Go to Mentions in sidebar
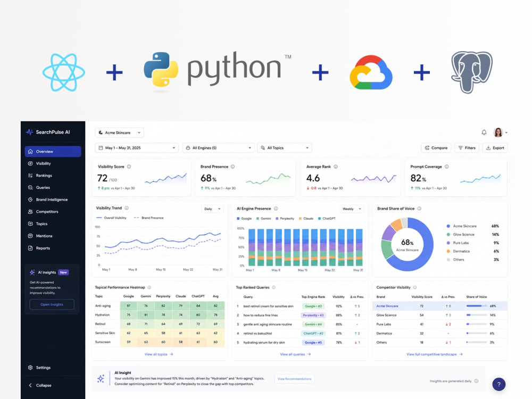The height and width of the screenshot is (399, 532). pyautogui.click(x=53, y=236)
